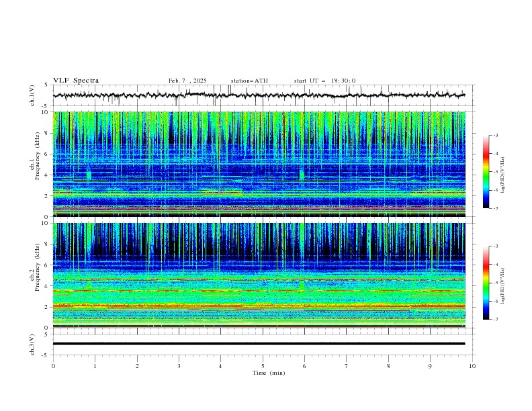Click the ch.1 log(PSD) color bar label
This screenshot has height=411, width=532.
503,175
